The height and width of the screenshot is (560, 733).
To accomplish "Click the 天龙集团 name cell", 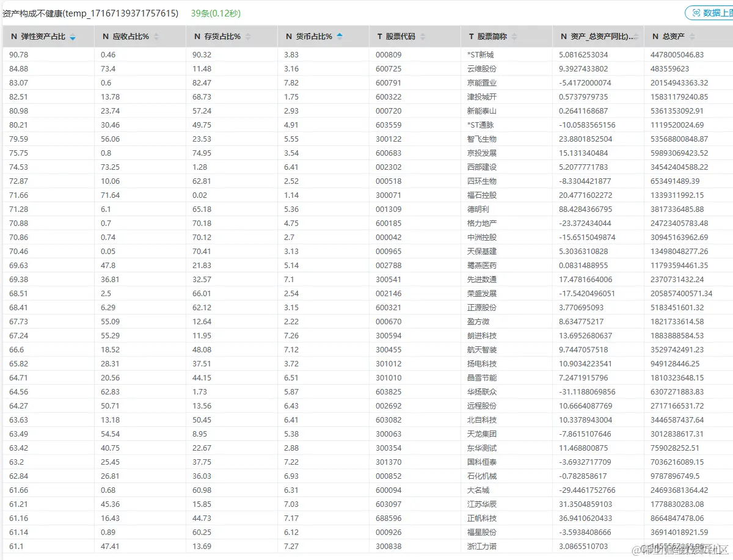I will pyautogui.click(x=482, y=434).
